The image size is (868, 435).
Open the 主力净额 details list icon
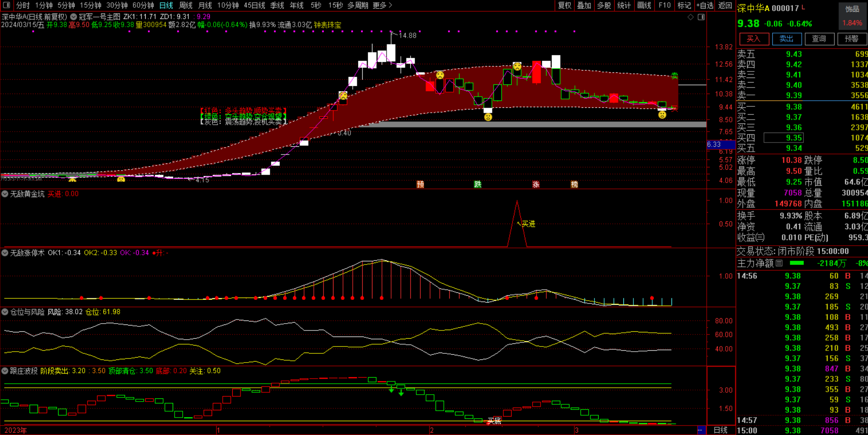point(779,263)
